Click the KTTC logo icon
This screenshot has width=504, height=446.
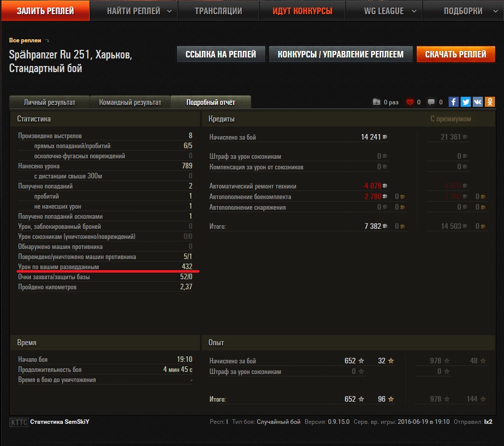pos(19,422)
